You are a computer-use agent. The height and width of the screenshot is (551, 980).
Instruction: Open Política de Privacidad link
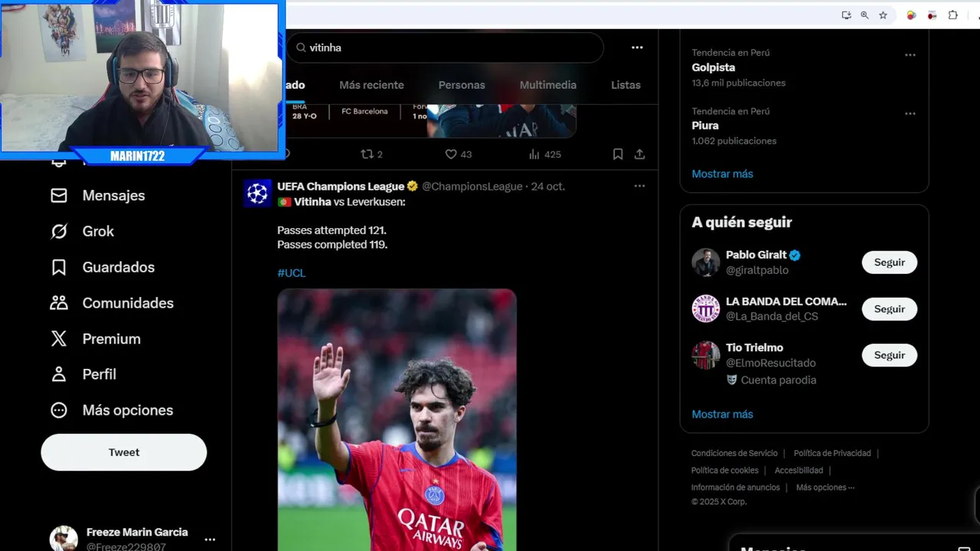pyautogui.click(x=832, y=453)
